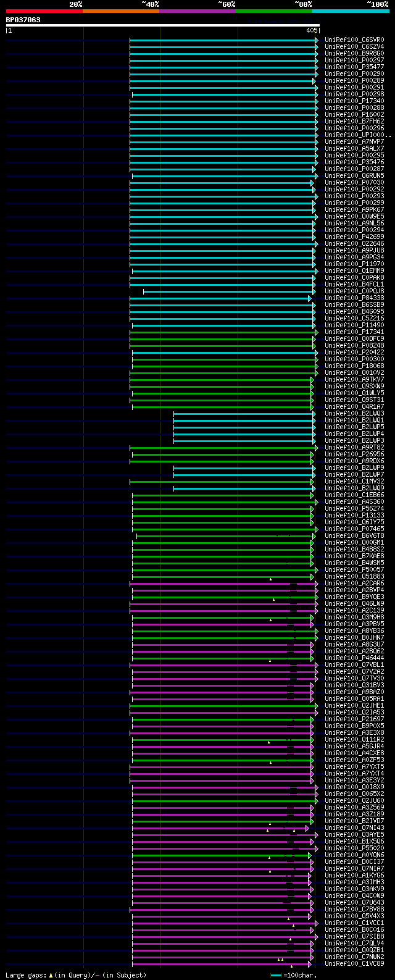Image resolution: width=395 pixels, height=980 pixels.
Task: Select the UniRef100_Q5V4X3 label
Action: [x=354, y=916]
